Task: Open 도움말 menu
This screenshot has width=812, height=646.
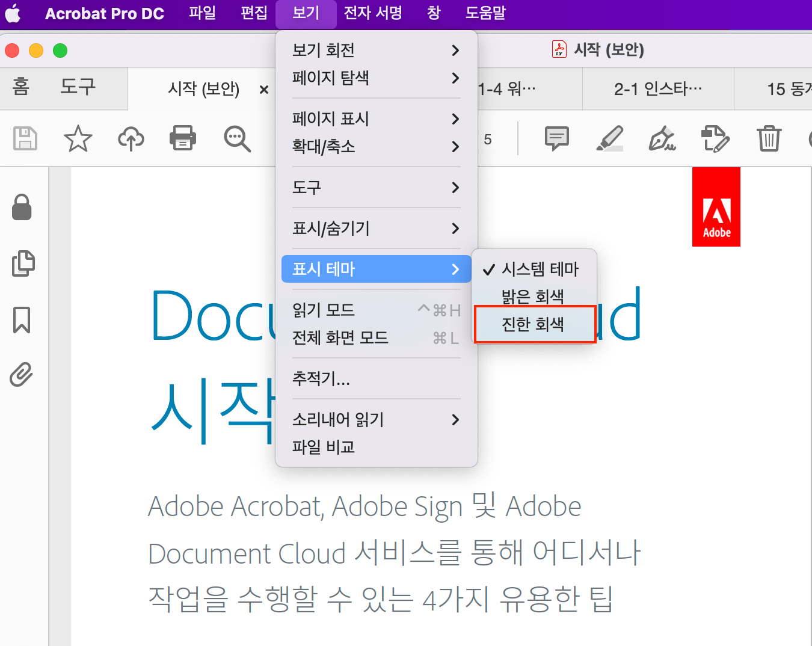Action: click(x=486, y=13)
